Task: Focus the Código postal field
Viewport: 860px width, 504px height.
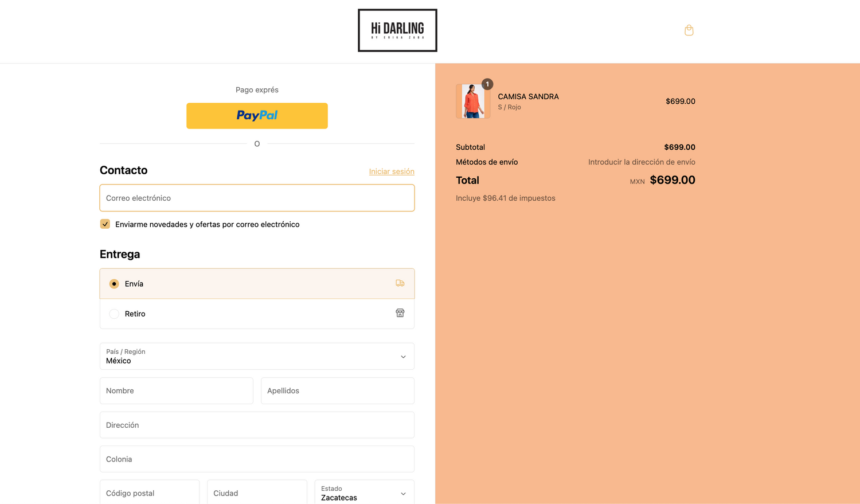Action: 150,493
